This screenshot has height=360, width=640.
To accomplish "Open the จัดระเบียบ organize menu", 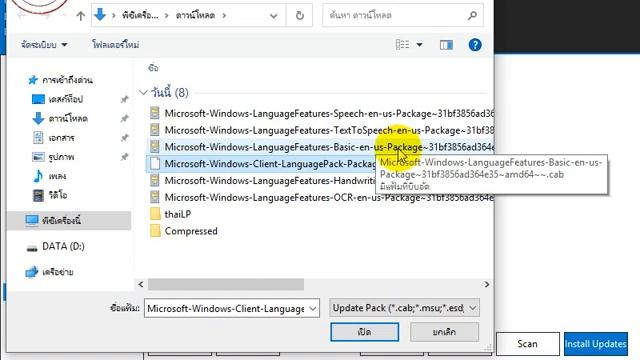I will click(x=44, y=44).
